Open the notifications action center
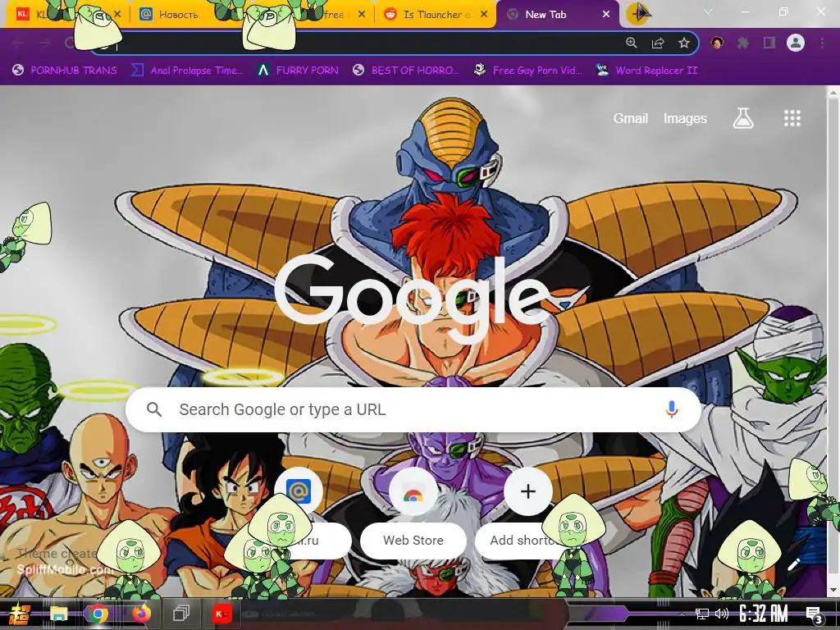The image size is (840, 630). (x=814, y=614)
